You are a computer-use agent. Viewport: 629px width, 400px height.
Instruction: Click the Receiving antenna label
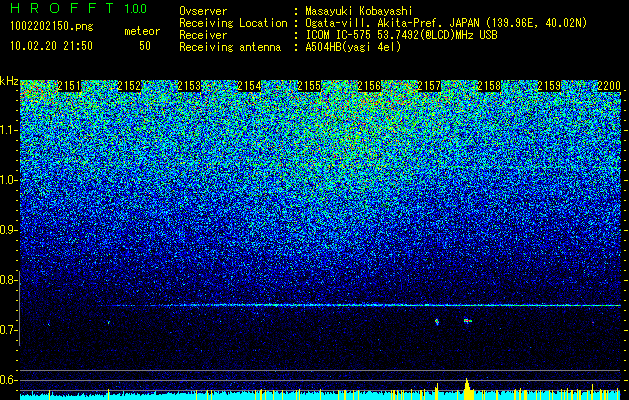[230, 47]
